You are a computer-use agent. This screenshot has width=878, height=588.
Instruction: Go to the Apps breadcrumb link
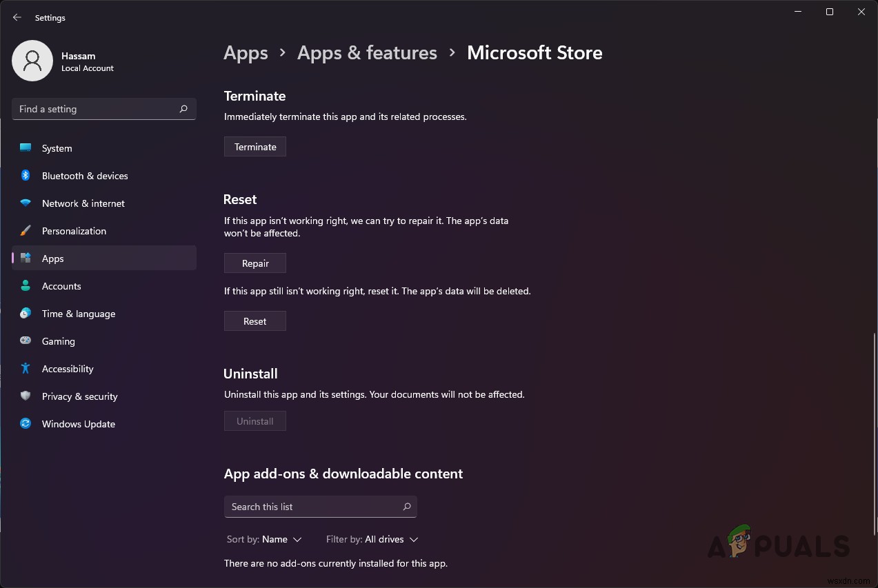point(246,52)
